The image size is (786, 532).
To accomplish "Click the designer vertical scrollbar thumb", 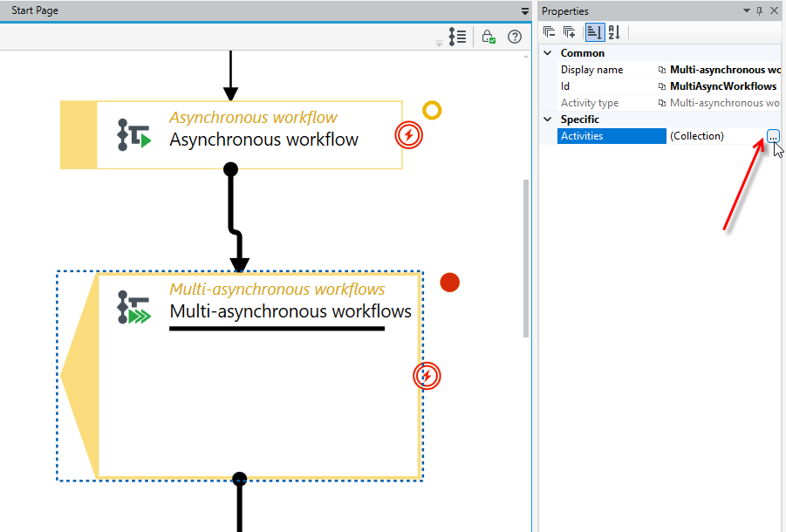I will [526, 258].
